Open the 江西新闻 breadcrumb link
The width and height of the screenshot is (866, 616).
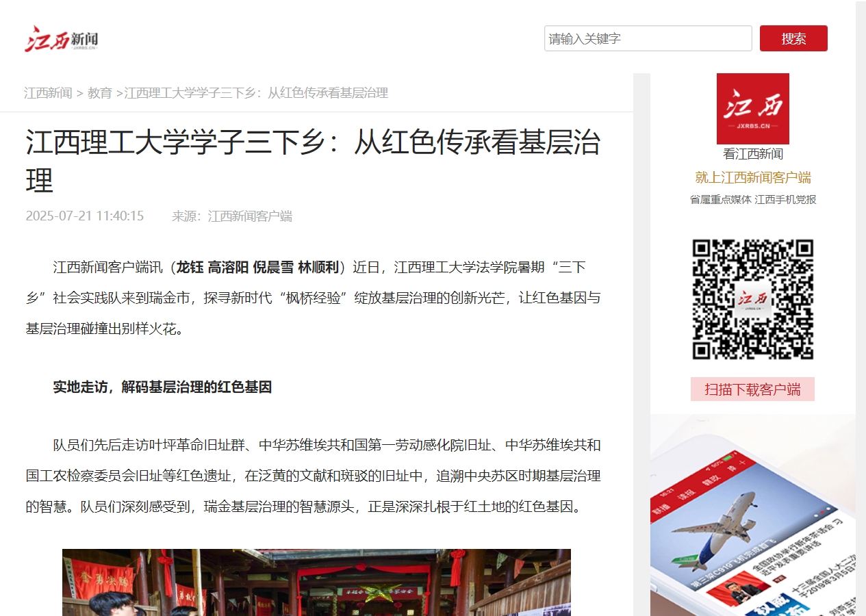point(48,93)
